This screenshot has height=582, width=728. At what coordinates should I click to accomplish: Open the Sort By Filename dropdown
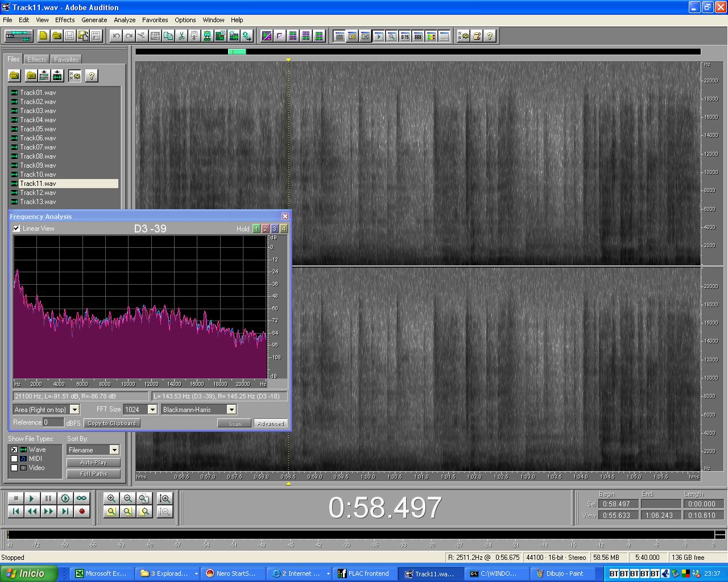pyautogui.click(x=114, y=450)
